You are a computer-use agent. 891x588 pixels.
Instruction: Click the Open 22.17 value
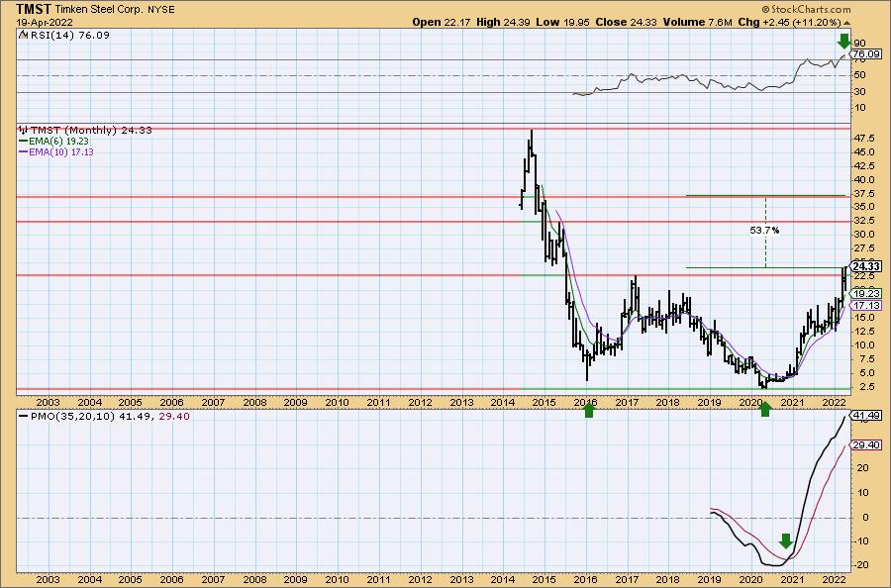point(442,22)
